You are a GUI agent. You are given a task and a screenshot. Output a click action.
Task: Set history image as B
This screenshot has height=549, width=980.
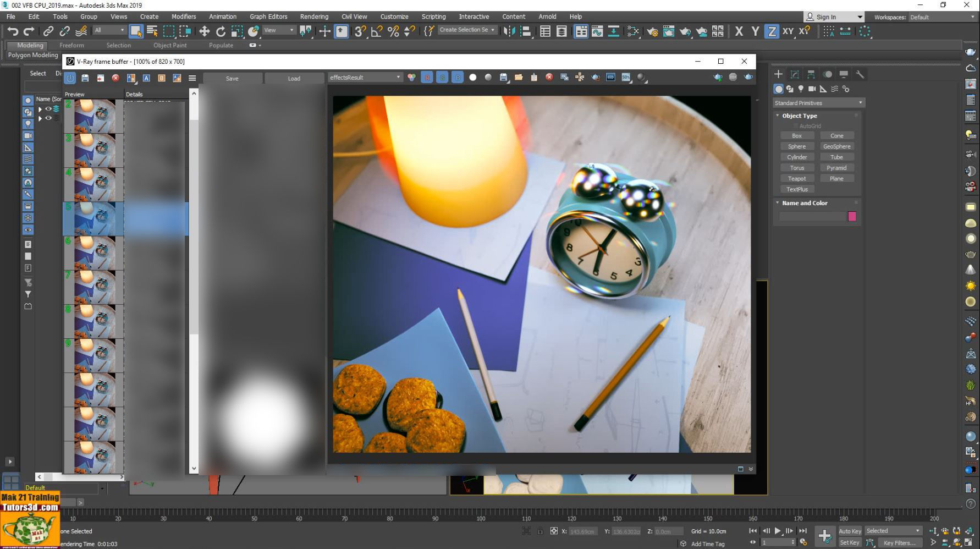[162, 78]
